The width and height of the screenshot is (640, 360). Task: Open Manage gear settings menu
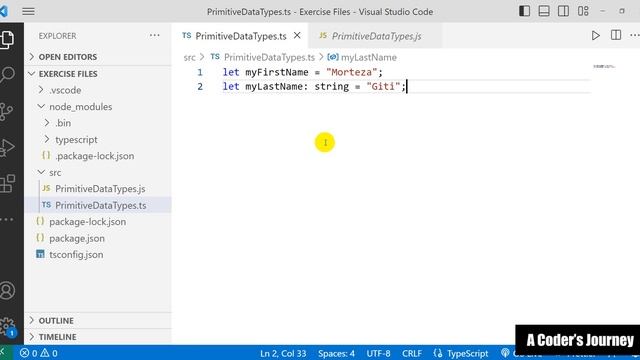[x=7, y=327]
